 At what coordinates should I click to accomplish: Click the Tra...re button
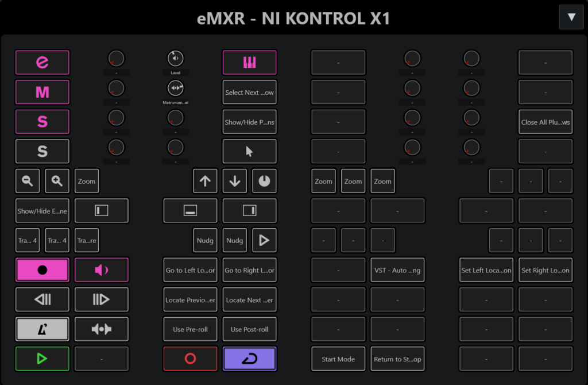(x=87, y=240)
